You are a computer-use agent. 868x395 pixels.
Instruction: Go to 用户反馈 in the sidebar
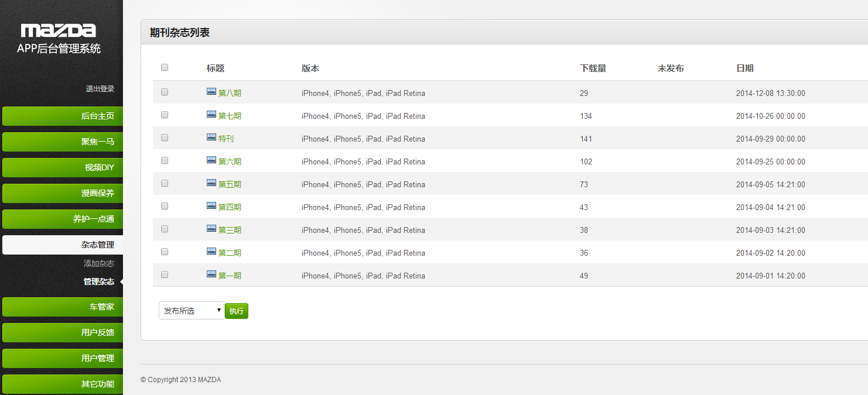point(63,332)
